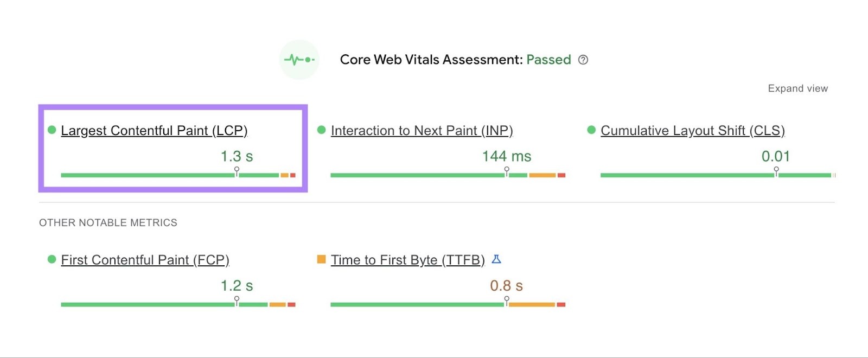Image resolution: width=868 pixels, height=358 pixels.
Task: Click the red segment of the CLS bar
Action: pos(835,175)
